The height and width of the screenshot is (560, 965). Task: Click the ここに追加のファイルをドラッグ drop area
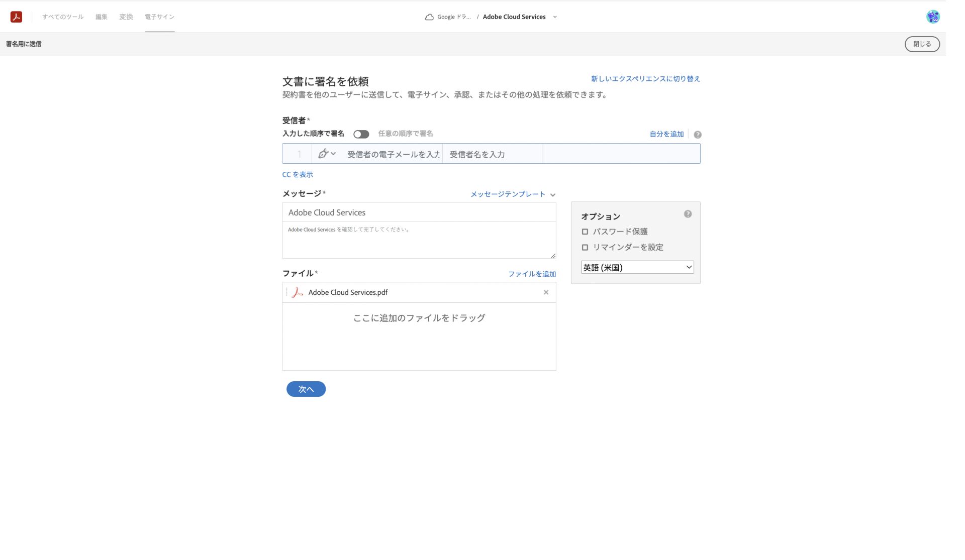[419, 337]
